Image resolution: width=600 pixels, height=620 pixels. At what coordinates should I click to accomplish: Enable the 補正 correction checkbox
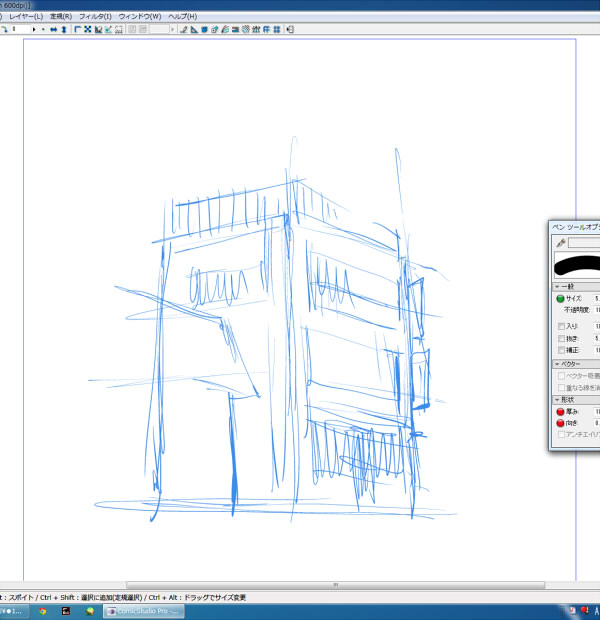click(561, 350)
